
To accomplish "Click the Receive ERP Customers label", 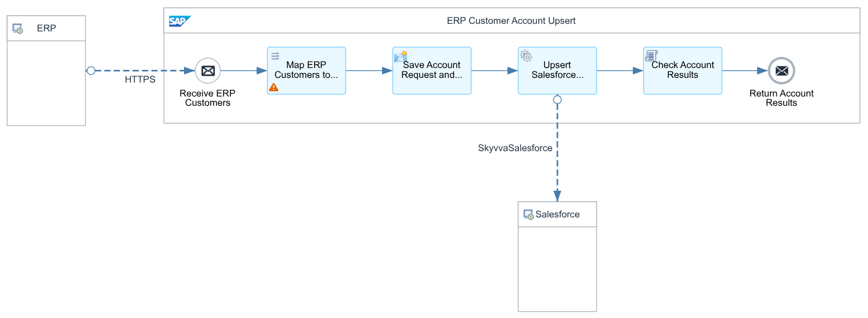I will click(208, 98).
